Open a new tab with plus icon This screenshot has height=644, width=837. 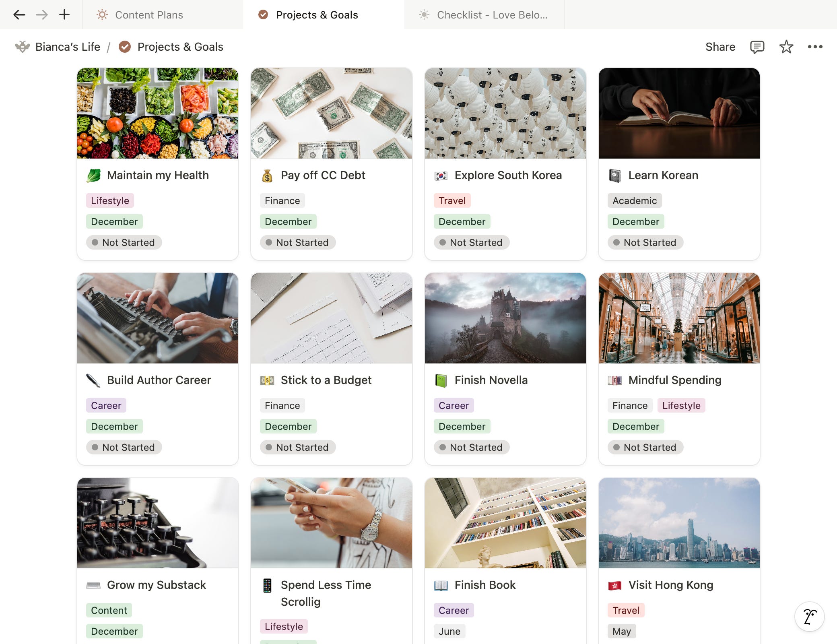tap(64, 15)
